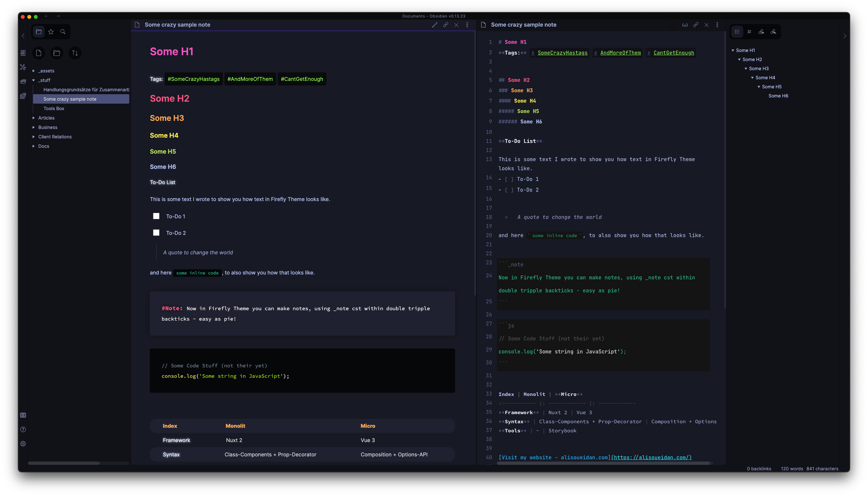Click the new note icon
The height and width of the screenshot is (496, 868).
pyautogui.click(x=38, y=53)
